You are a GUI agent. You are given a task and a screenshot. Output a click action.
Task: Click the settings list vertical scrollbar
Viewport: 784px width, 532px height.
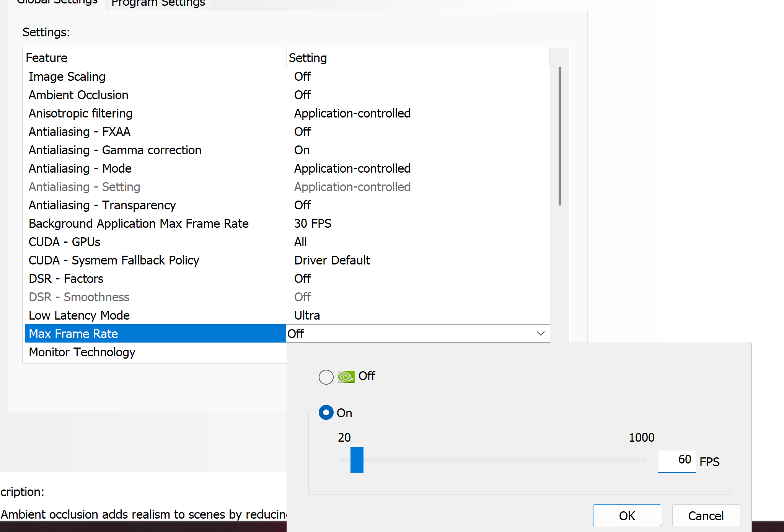click(560, 136)
